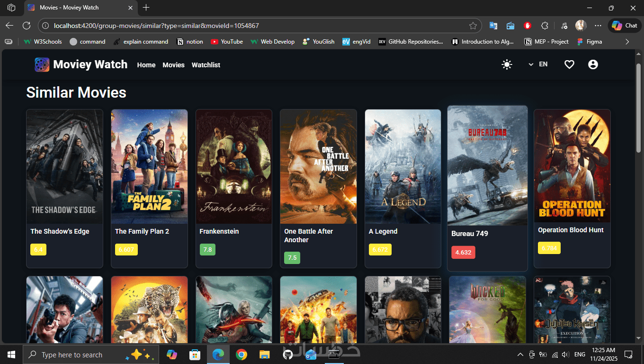The width and height of the screenshot is (644, 364).
Task: Click the taskbar search box
Action: (x=90, y=355)
